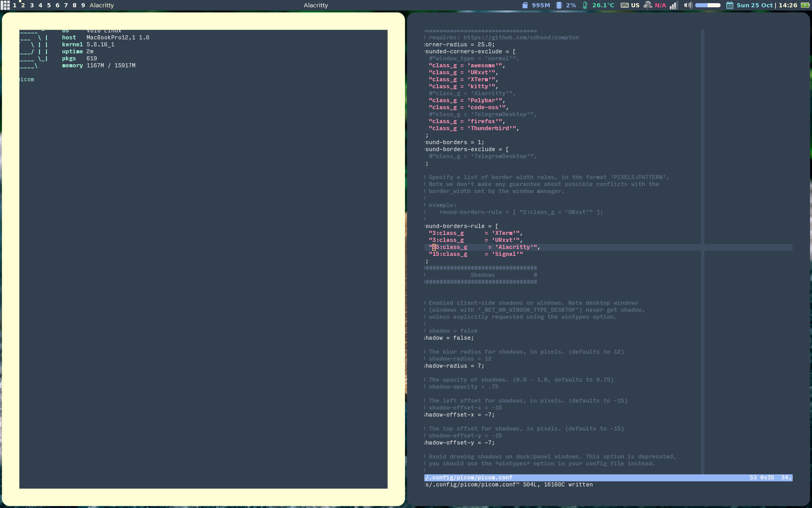
Task: Click the 'kitty' class_g line
Action: pos(463,86)
